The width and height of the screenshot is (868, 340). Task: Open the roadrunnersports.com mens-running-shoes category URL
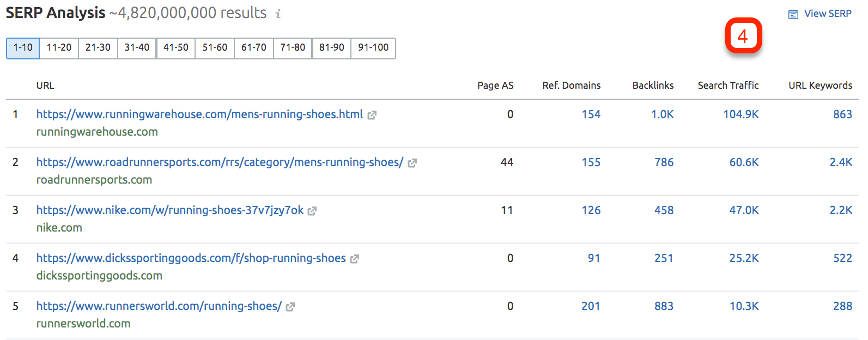click(x=220, y=162)
